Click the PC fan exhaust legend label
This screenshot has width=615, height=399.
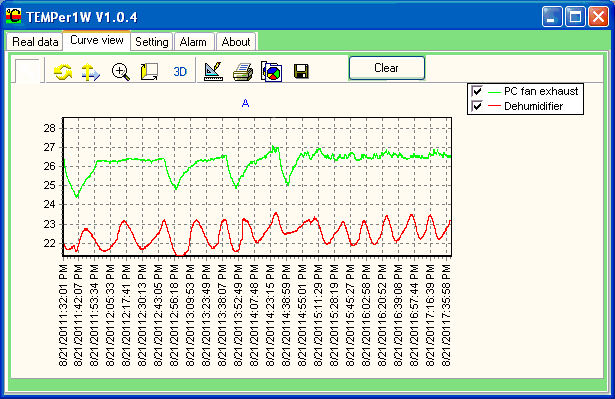click(x=541, y=91)
